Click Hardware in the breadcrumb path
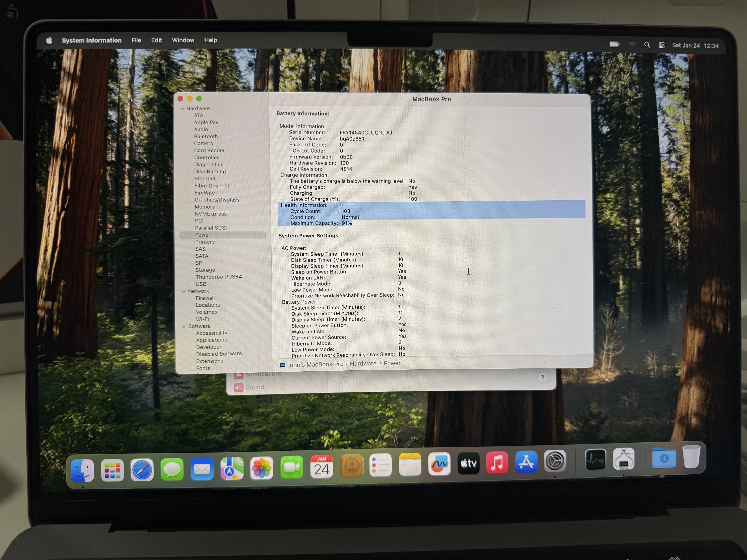Viewport: 747px width, 560px height. 363,363
